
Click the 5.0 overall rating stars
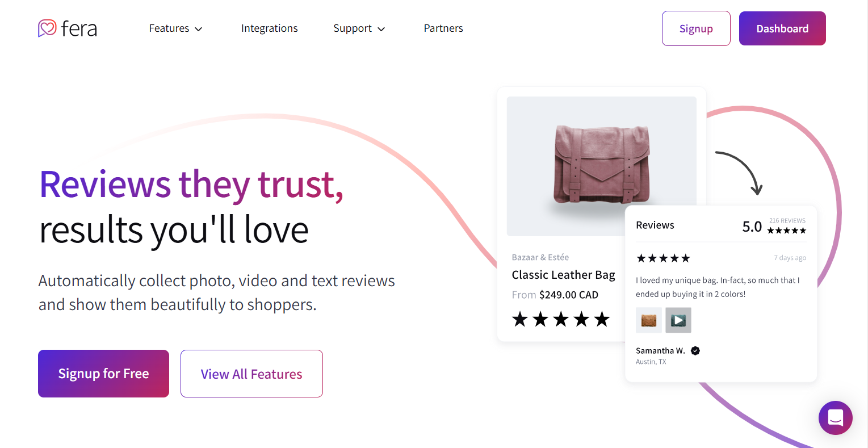[787, 231]
